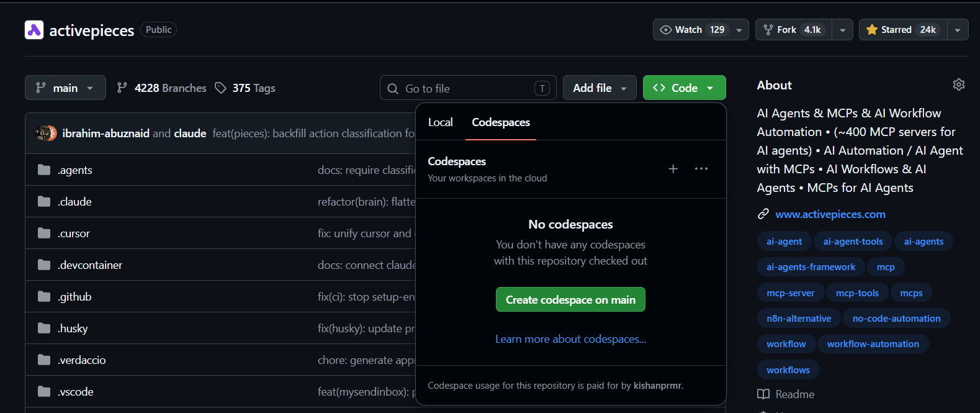Open 4228 Branches link
Screen dimensions: 980x413
tap(162, 88)
